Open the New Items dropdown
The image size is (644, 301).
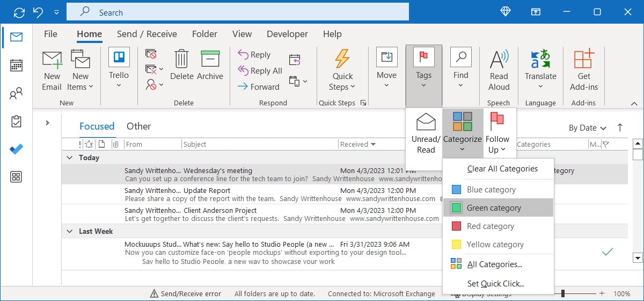[x=80, y=70]
